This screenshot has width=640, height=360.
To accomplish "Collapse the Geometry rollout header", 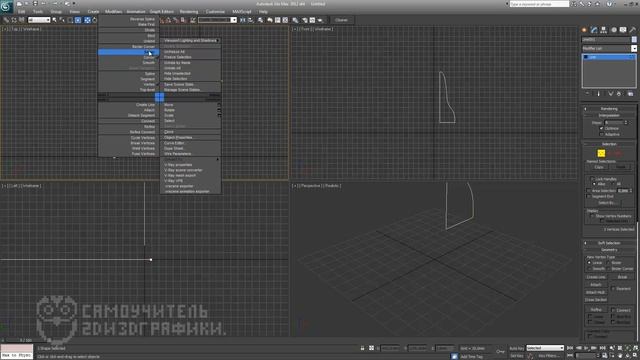I will [609, 250].
